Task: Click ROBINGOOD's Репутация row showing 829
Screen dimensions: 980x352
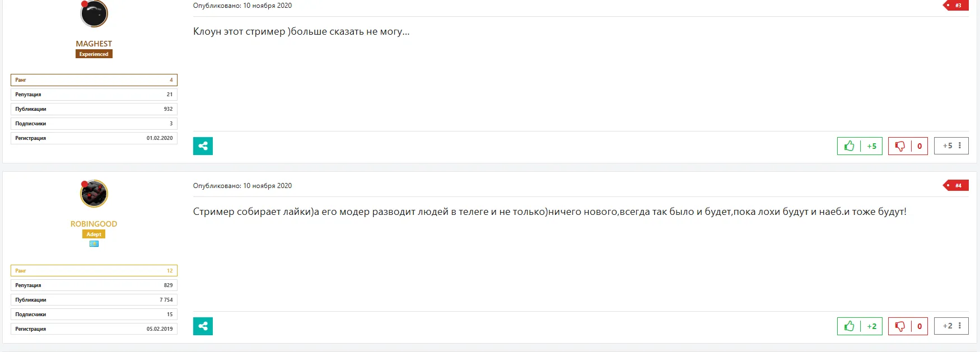Action: pos(94,285)
